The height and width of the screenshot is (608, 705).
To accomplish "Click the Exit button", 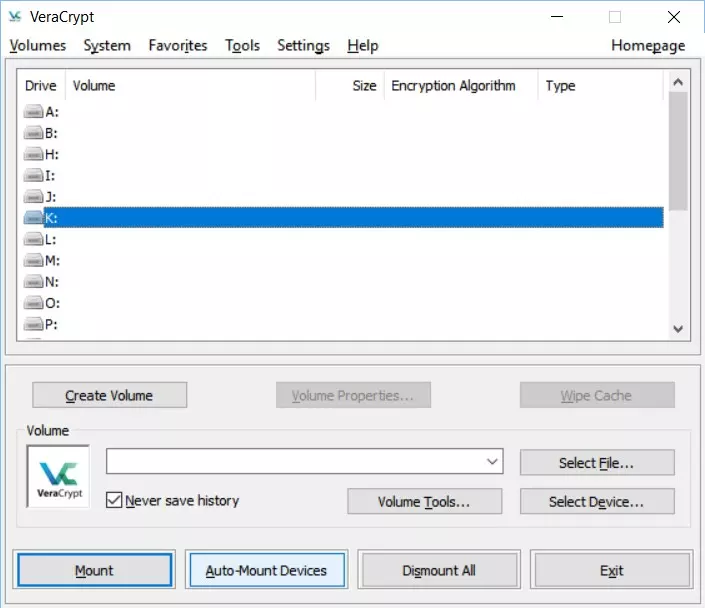I will coord(611,570).
